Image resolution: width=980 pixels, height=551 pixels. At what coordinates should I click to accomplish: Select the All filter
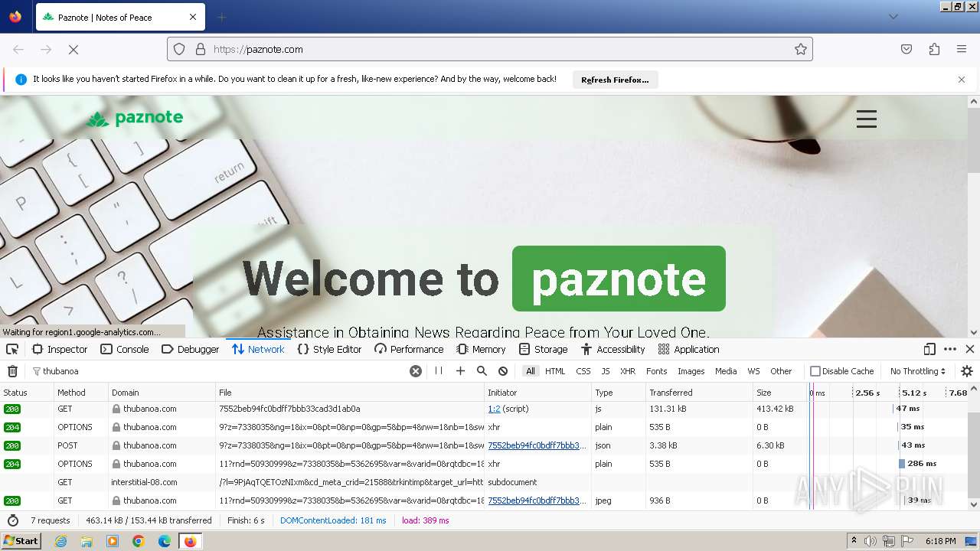[x=531, y=371]
